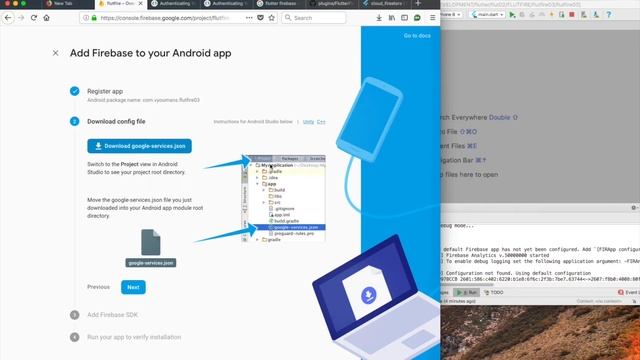
Task: Close the active Firebase console tab
Action: tap(141, 4)
